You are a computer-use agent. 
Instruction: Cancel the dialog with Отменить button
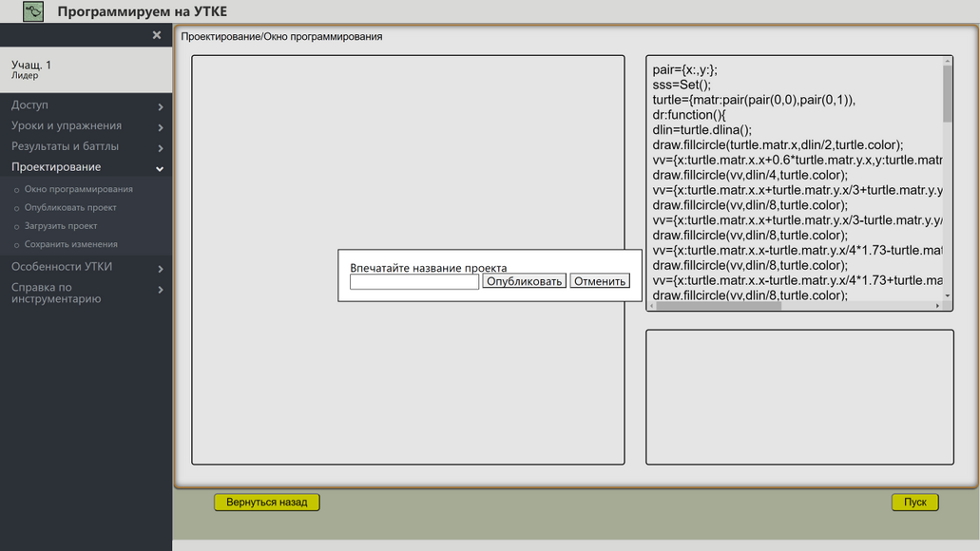click(x=600, y=281)
